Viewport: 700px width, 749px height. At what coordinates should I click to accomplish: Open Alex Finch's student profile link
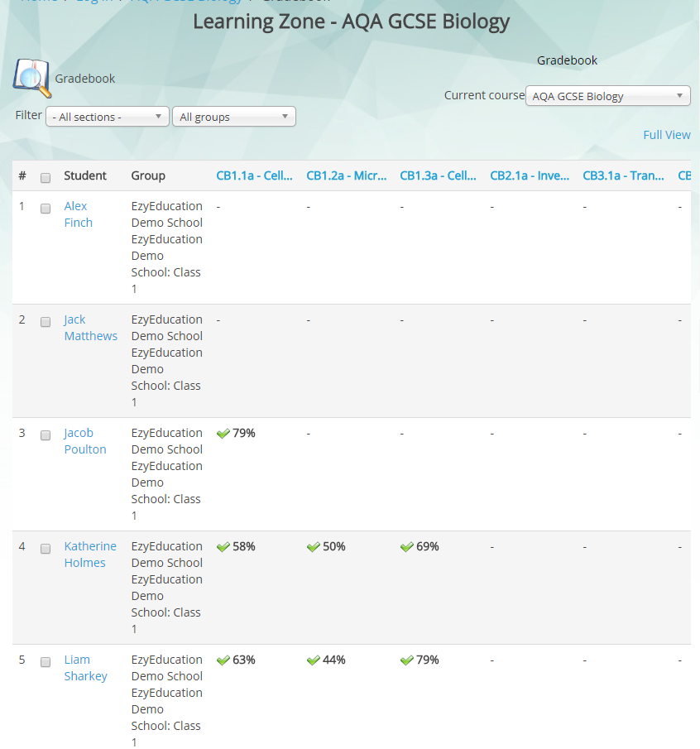coord(79,214)
